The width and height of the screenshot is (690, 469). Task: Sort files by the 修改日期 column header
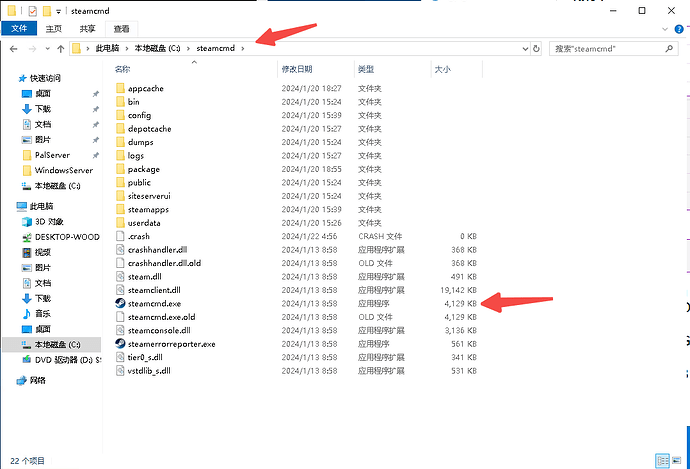297,69
